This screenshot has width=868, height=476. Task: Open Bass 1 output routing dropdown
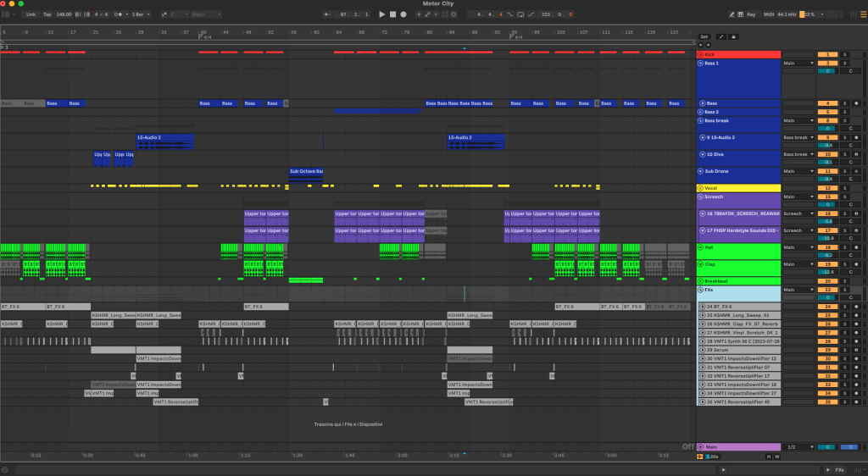[798, 64]
